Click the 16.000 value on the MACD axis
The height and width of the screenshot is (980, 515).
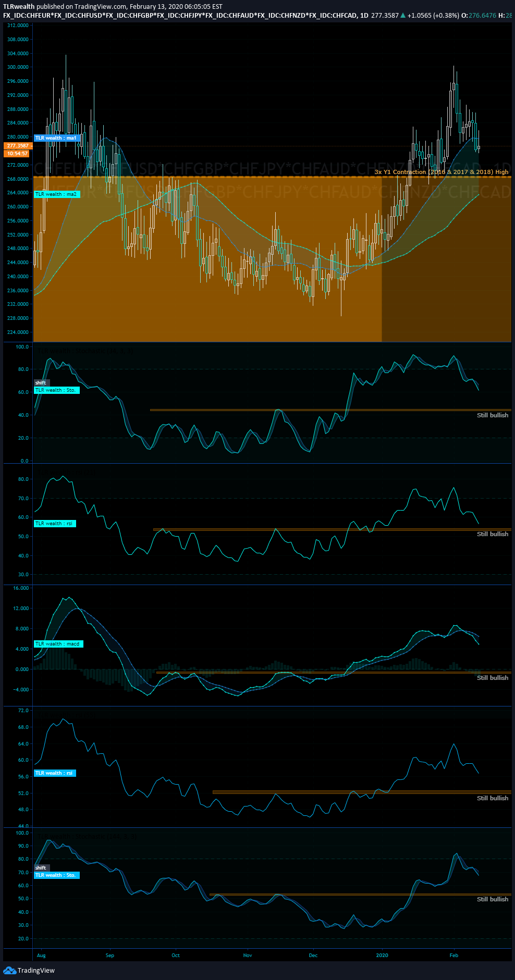tap(21, 588)
